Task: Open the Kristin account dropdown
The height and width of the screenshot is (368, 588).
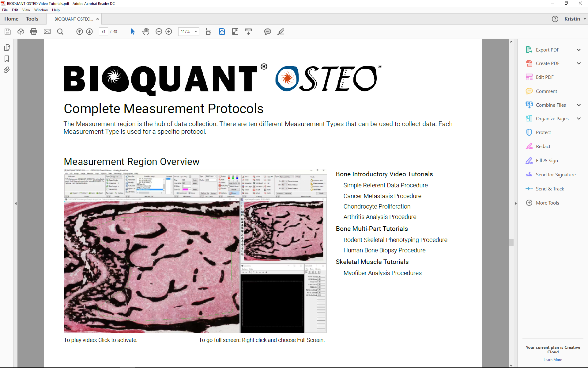Action: (575, 19)
